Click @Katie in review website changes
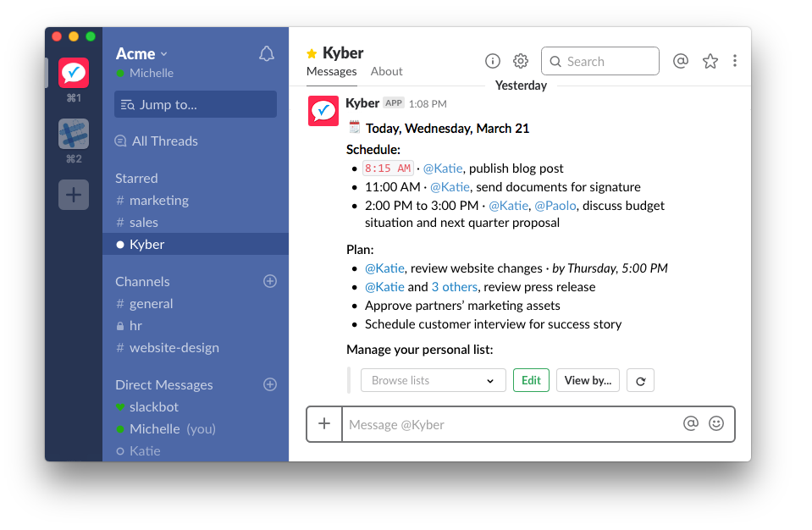Viewport: 812px width, 530px height. [384, 268]
